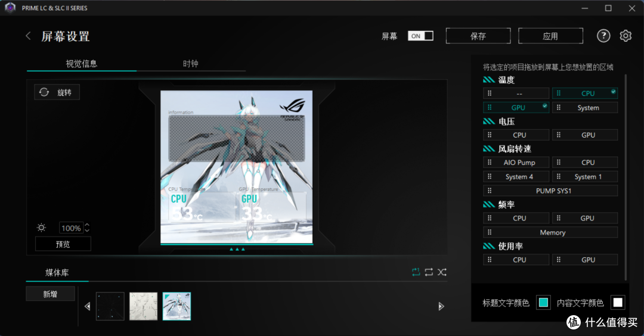Click the rotate 旋转 button
The image size is (644, 336).
57,92
